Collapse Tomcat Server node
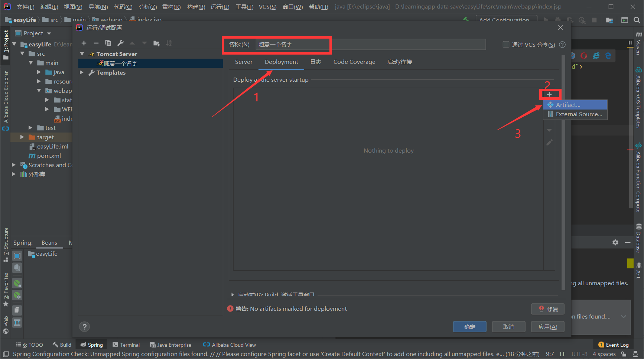Image resolution: width=644 pixels, height=359 pixels. click(x=82, y=54)
